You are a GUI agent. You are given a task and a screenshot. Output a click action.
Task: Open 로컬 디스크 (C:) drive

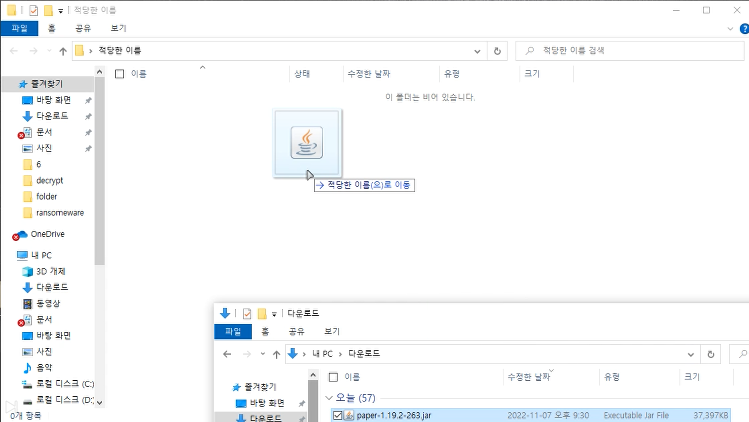[x=64, y=384]
